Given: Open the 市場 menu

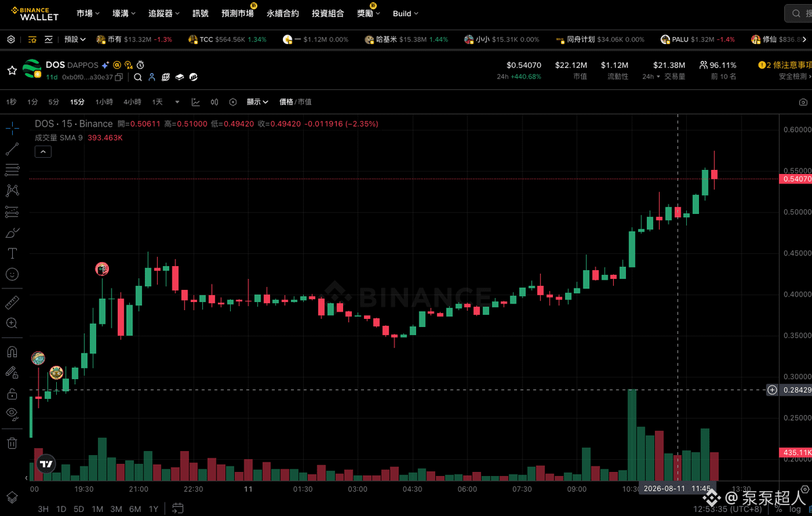Looking at the screenshot, I should 88,14.
